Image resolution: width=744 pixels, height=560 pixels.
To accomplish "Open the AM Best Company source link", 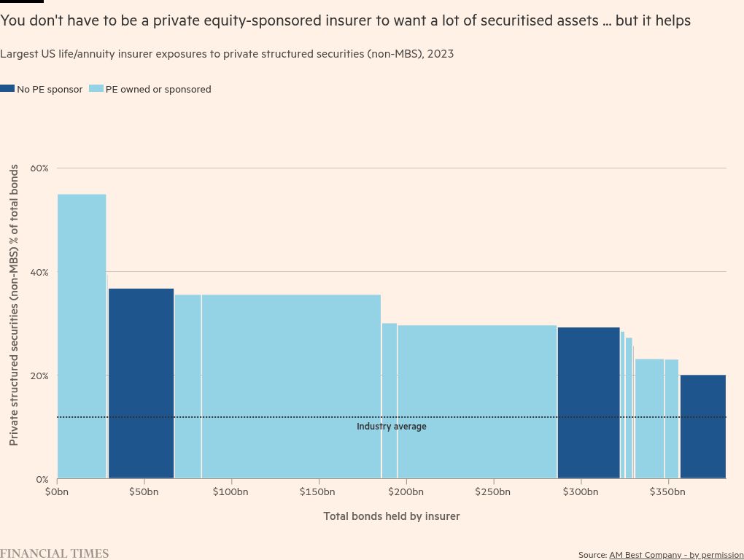I will point(676,555).
